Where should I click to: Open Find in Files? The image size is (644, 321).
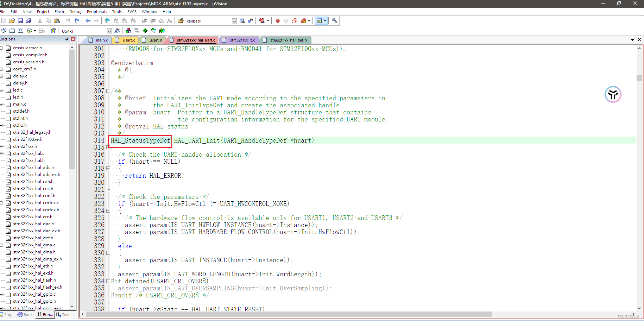click(x=181, y=21)
